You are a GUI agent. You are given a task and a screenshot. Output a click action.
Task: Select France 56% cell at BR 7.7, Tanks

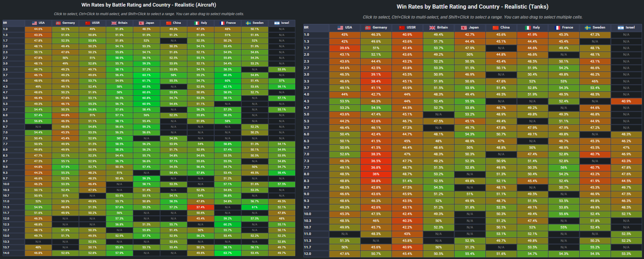[563, 168]
